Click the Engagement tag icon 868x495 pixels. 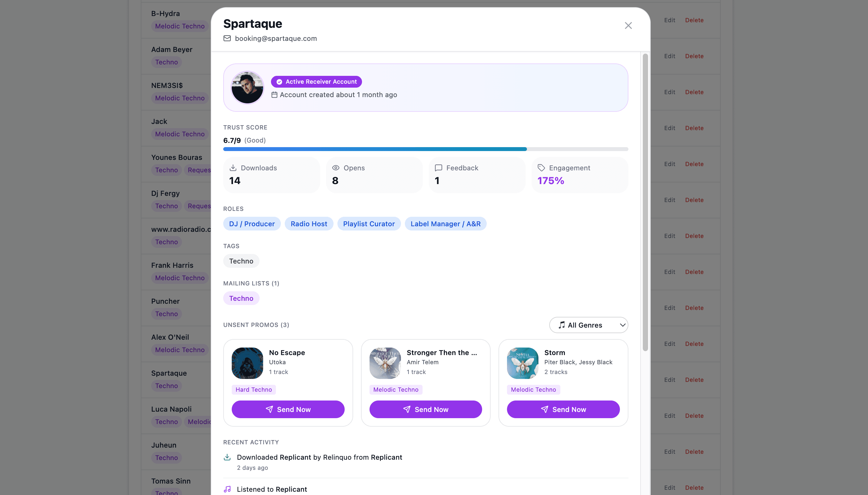click(x=541, y=168)
